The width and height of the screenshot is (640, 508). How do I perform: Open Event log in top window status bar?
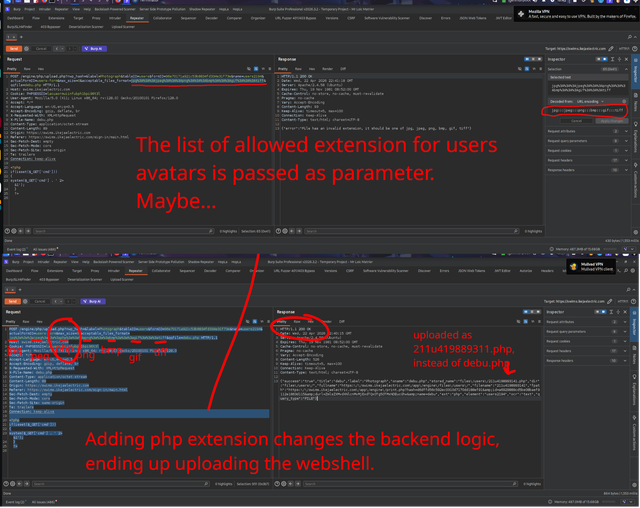tap(16, 249)
